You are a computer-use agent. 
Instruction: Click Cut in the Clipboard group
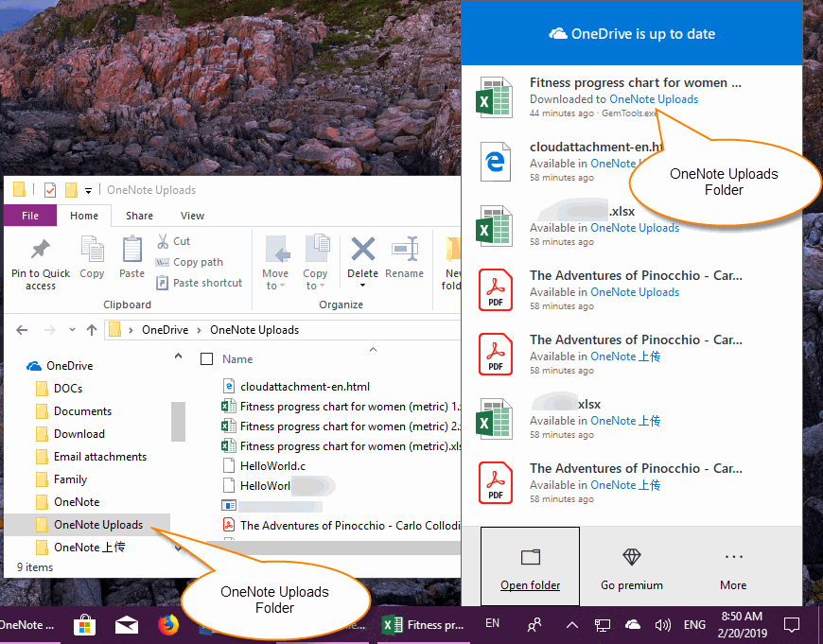(174, 241)
